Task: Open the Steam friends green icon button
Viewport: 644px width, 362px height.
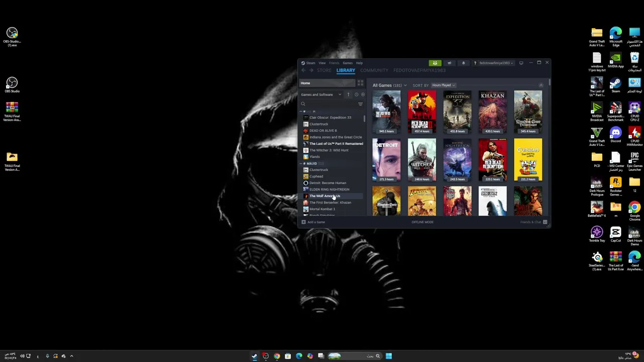Action: point(435,63)
